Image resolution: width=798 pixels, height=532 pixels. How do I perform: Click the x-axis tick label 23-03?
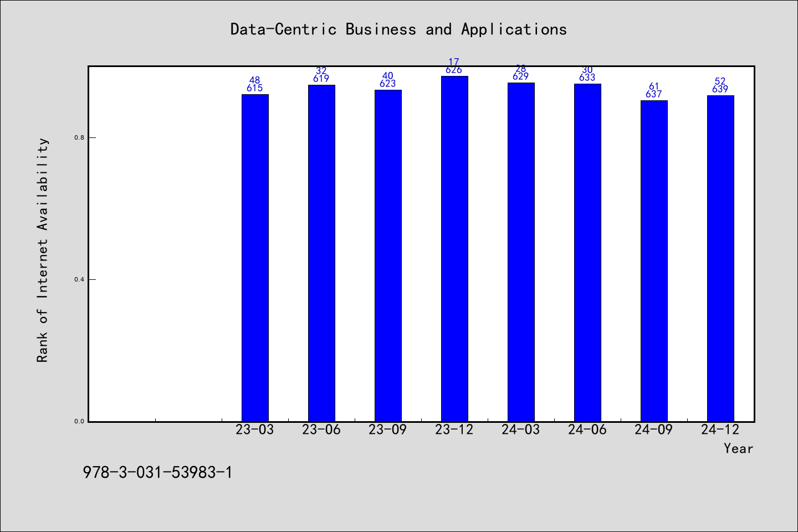[x=255, y=429]
